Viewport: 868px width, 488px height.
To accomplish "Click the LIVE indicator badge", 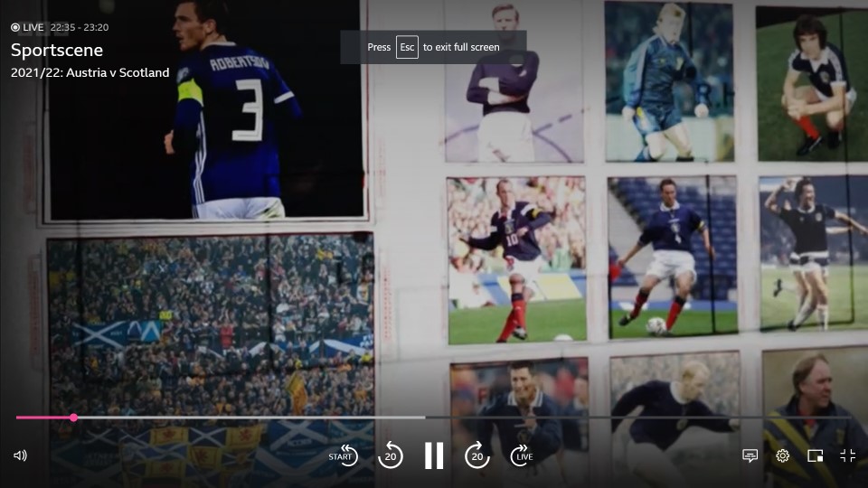I will [x=27, y=27].
